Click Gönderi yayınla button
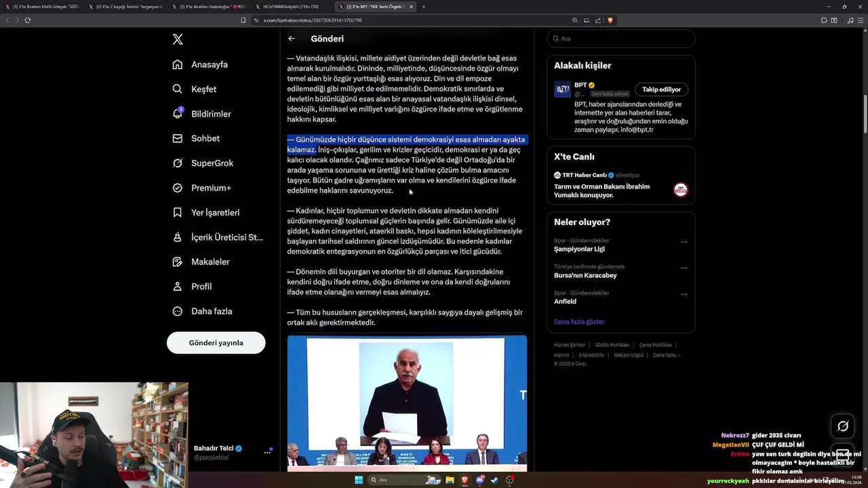This screenshot has height=488, width=868. [216, 342]
